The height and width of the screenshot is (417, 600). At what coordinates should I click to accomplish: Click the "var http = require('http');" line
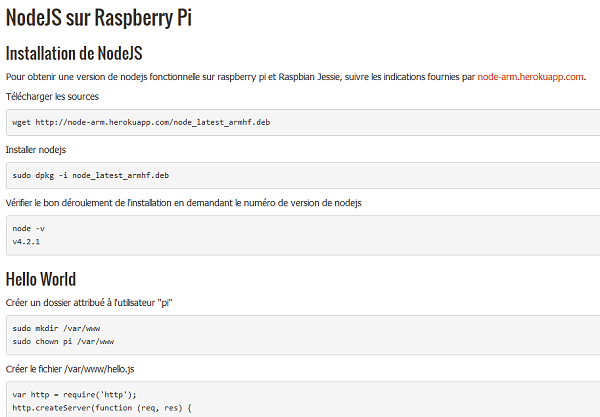click(74, 394)
